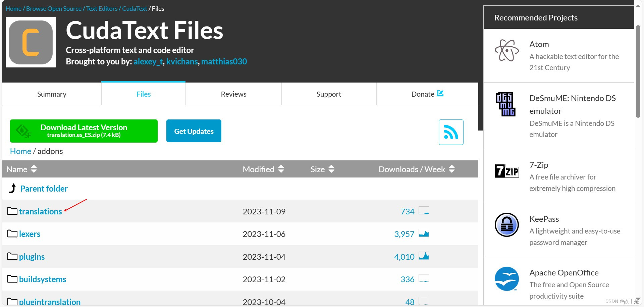The width and height of the screenshot is (644, 307).
Task: Click the lexers folder icon
Action: 12,234
